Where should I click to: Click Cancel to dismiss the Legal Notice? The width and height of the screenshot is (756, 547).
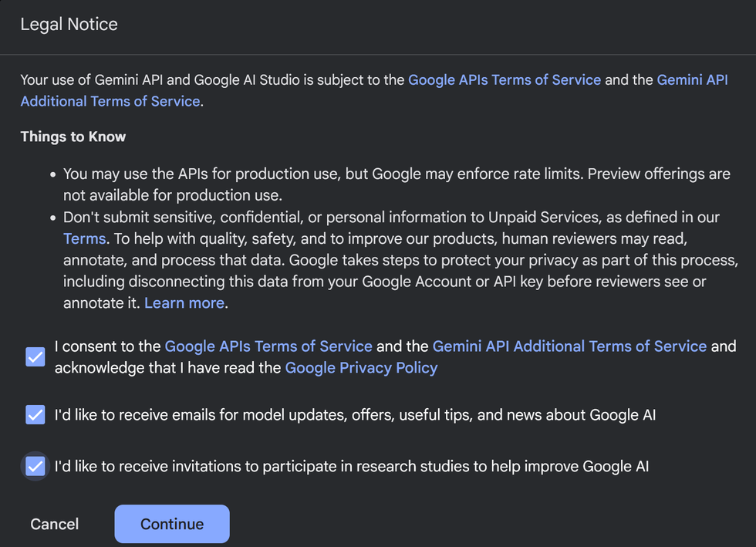click(55, 524)
